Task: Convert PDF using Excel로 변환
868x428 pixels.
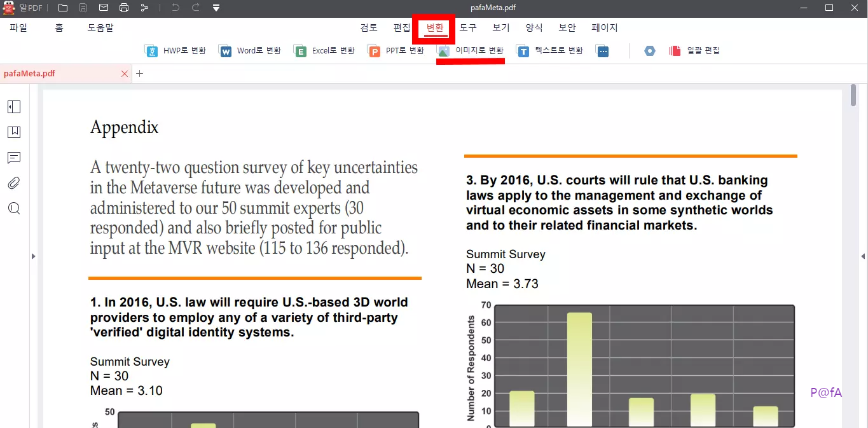Action: pos(324,51)
